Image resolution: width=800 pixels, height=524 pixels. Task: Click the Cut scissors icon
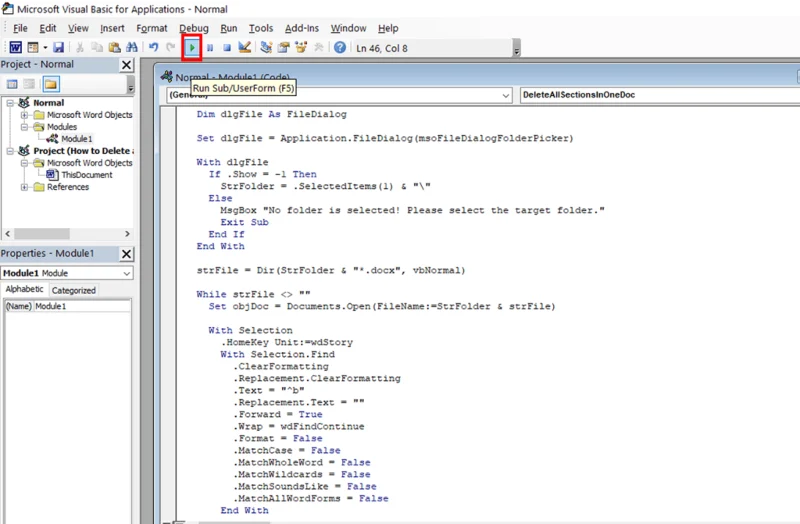pos(80,47)
